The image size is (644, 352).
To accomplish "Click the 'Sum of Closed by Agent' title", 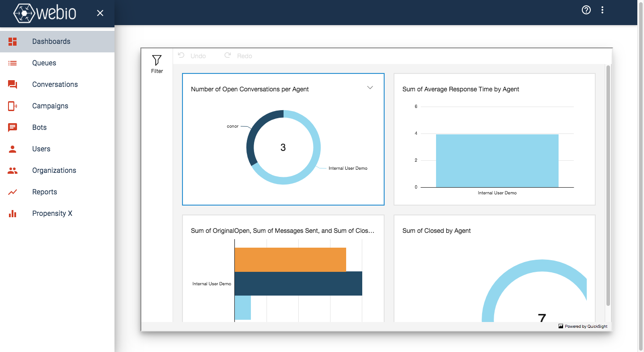I will (x=436, y=231).
